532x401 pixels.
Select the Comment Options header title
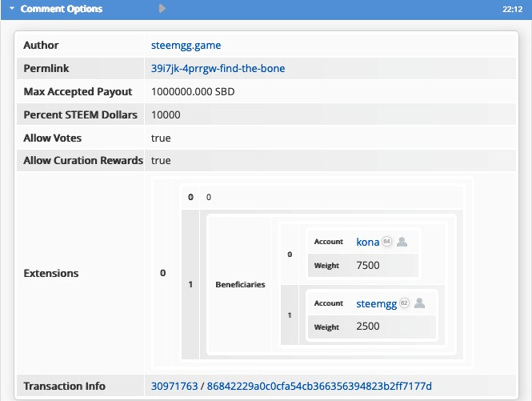62,9
